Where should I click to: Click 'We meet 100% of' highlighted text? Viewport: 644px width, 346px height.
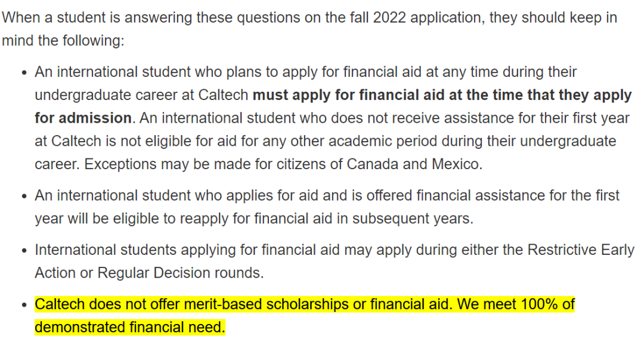click(x=516, y=304)
